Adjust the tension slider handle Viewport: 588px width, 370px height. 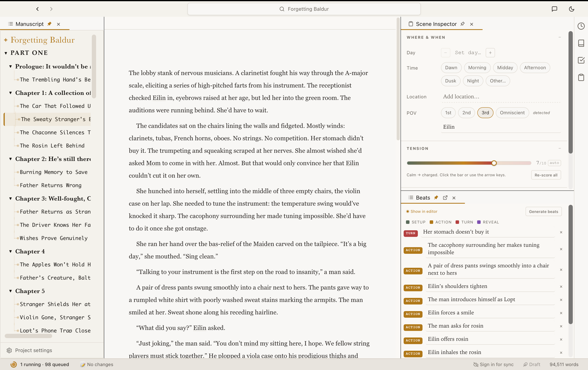(x=494, y=163)
